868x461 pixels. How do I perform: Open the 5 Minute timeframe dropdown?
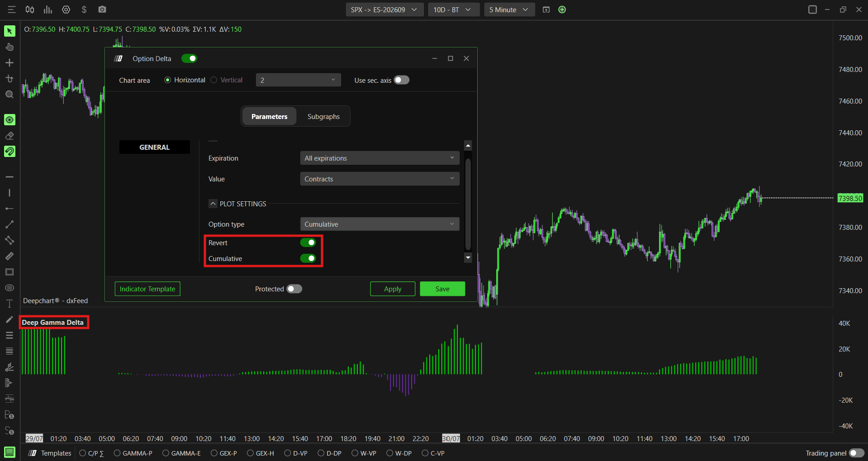pos(509,10)
